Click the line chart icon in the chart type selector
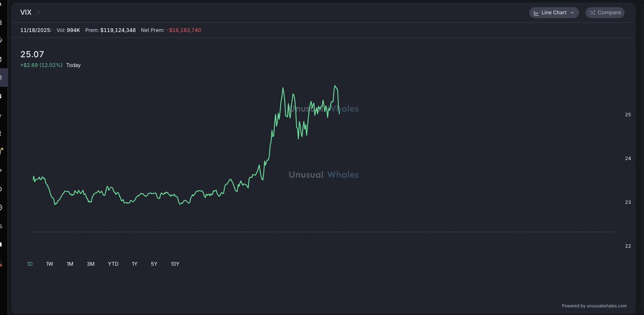This screenshot has width=644, height=315. tap(536, 12)
